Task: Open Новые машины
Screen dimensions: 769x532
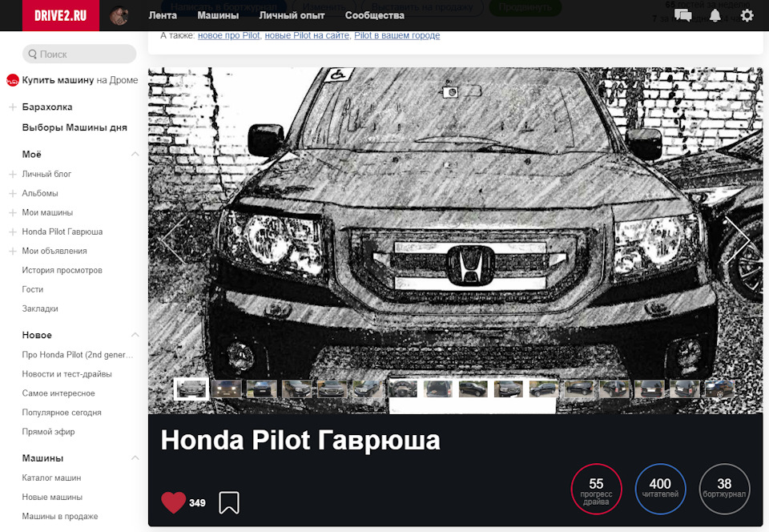Action: point(52,497)
